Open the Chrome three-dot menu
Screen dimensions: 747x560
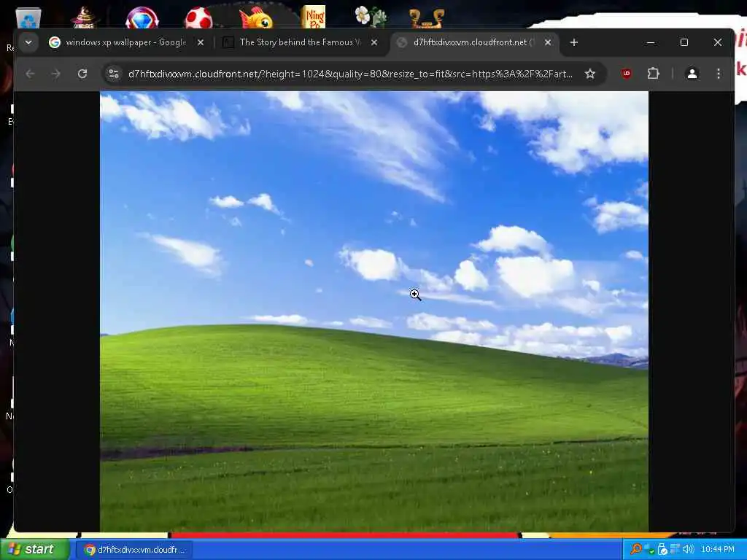(x=719, y=74)
